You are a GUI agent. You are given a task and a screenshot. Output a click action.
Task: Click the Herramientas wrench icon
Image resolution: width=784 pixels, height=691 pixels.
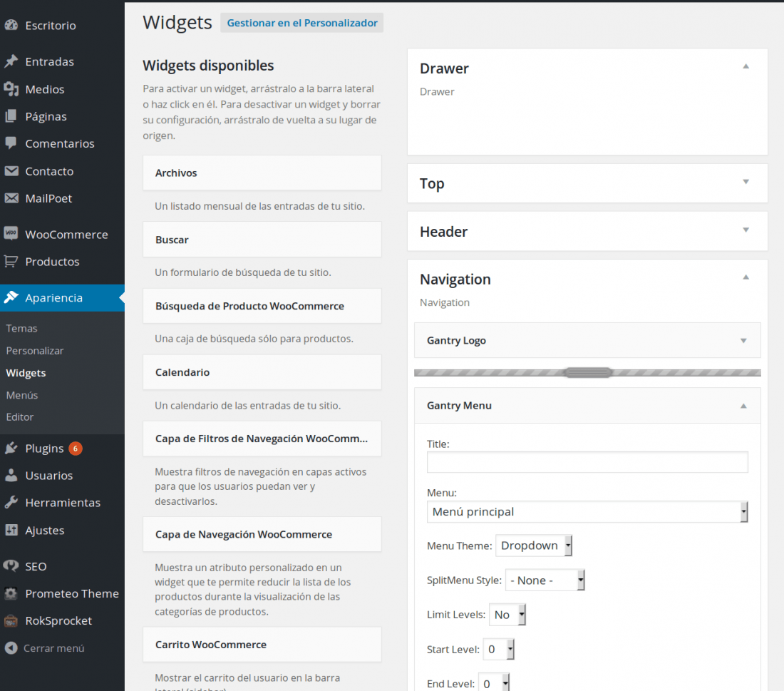point(11,502)
